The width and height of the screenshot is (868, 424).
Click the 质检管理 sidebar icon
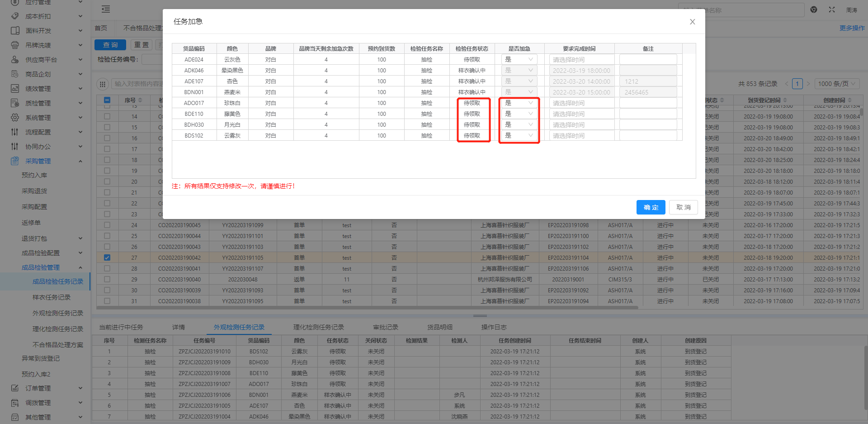click(x=15, y=103)
